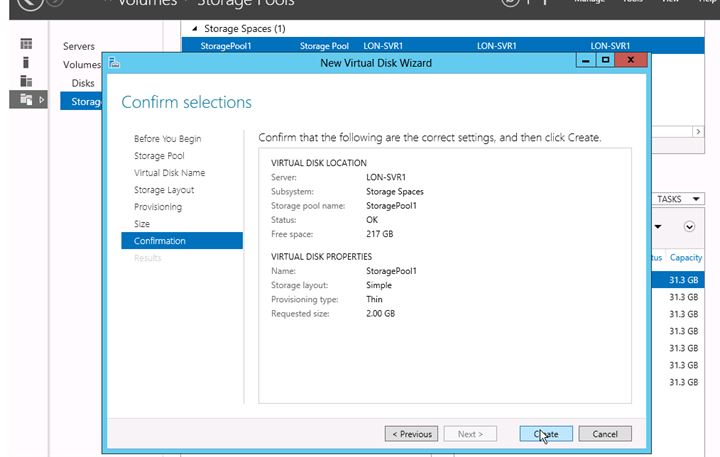
Task: Click the wizard title bar disk icon
Action: point(115,63)
